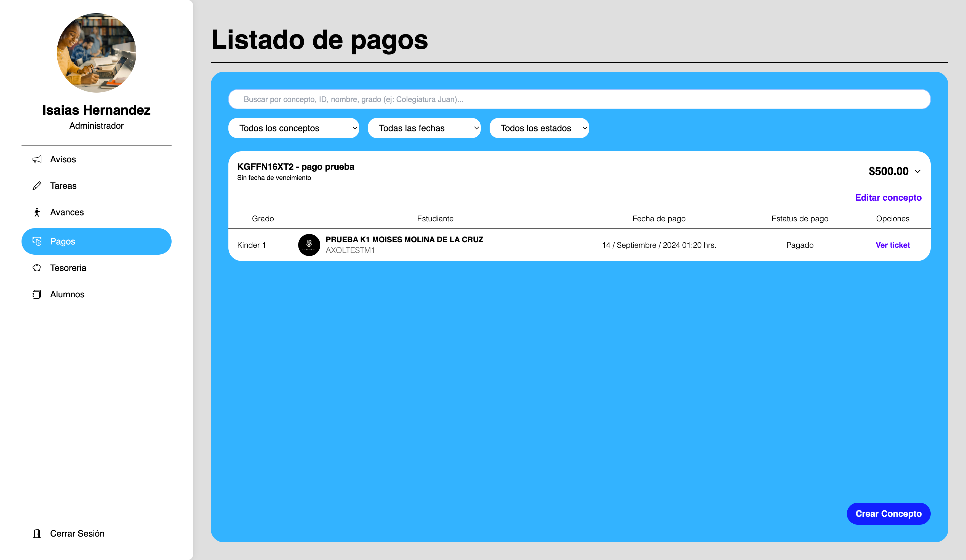Select Avisos in the sidebar
Screen dimensions: 966x560
pyautogui.click(x=63, y=159)
